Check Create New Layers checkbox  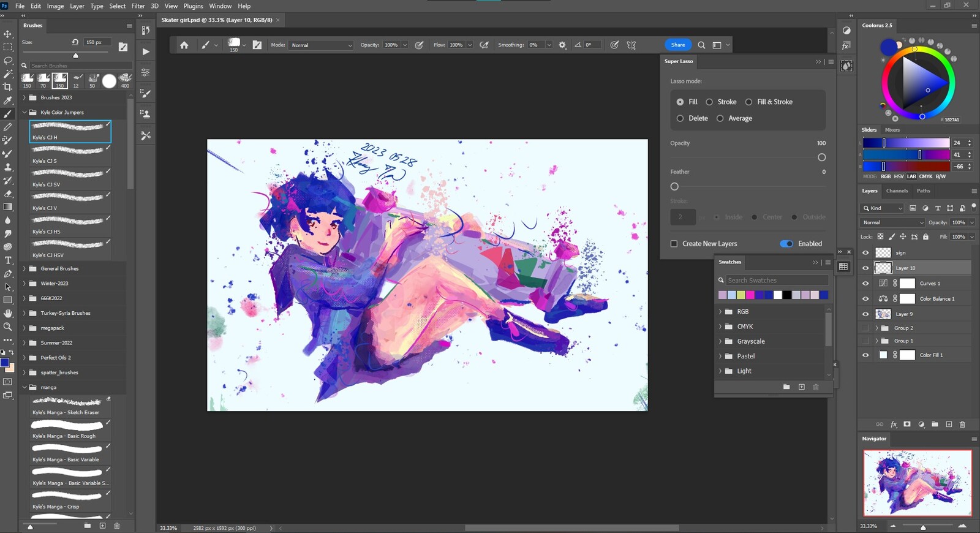click(x=674, y=244)
